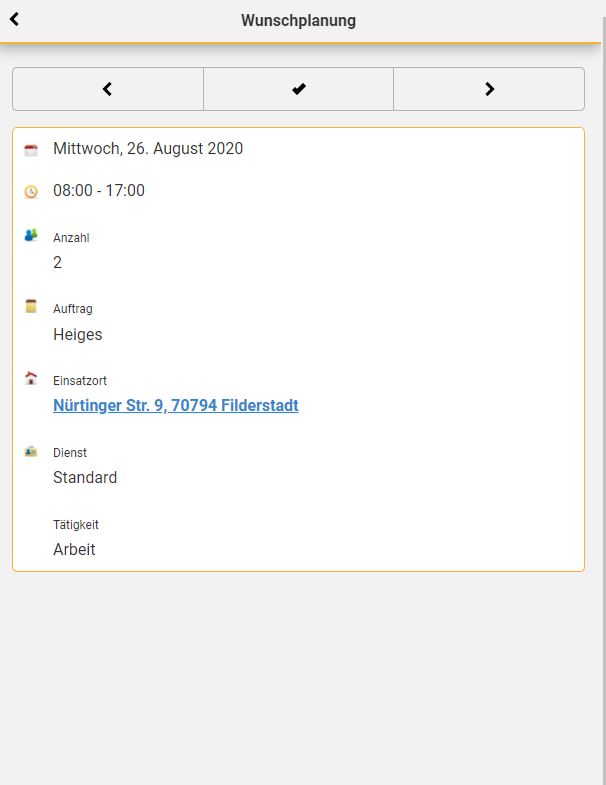
Task: Click the red calendar icon beside the date
Action: pos(31,150)
